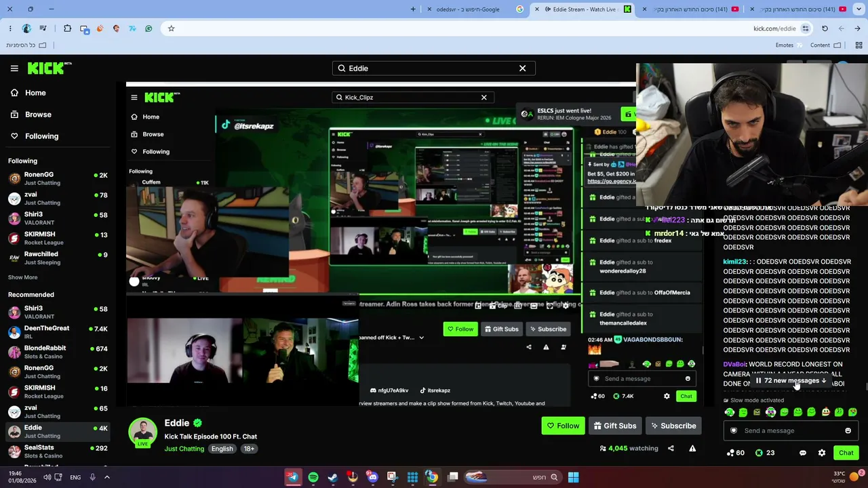Reload the kick.com/eddie page
Screen dimensions: 868x488
(x=825, y=28)
